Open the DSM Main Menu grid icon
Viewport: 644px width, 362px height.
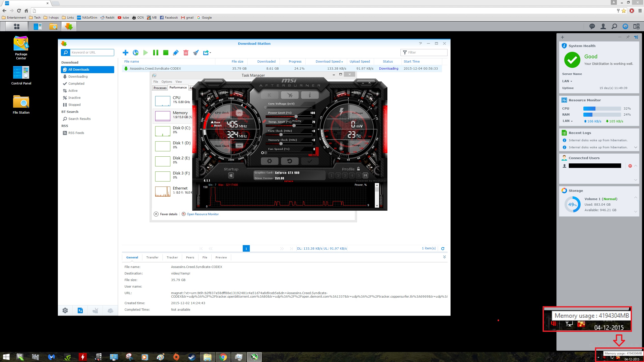click(17, 26)
